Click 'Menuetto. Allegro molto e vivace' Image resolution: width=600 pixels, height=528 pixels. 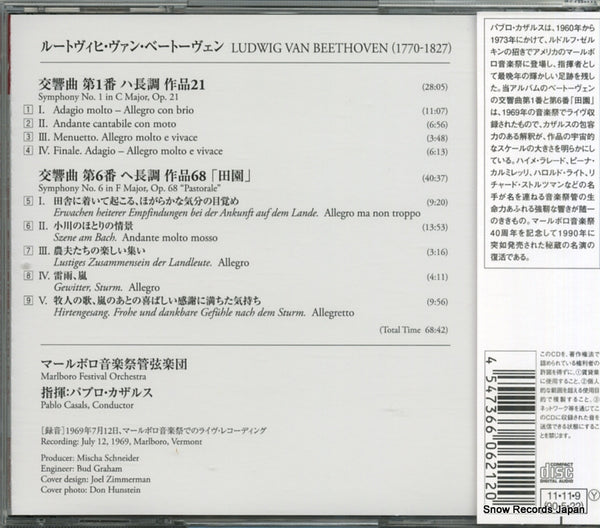126,137
